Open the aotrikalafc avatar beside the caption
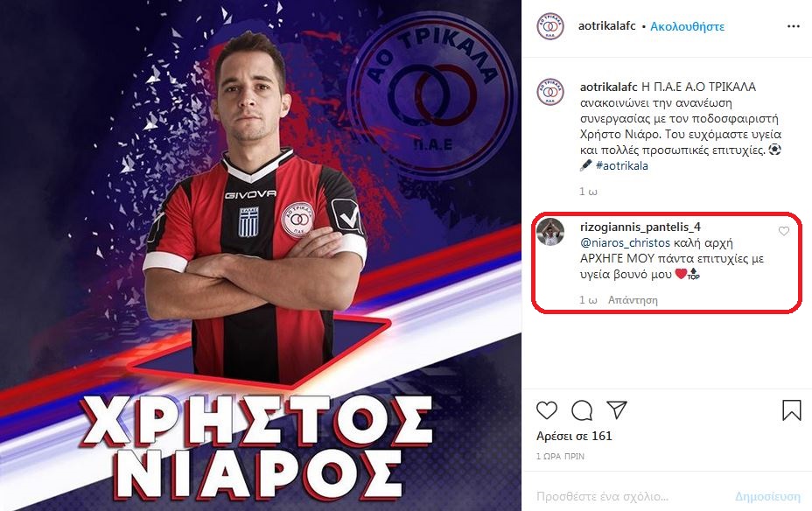Image resolution: width=812 pixels, height=511 pixels. pyautogui.click(x=550, y=92)
